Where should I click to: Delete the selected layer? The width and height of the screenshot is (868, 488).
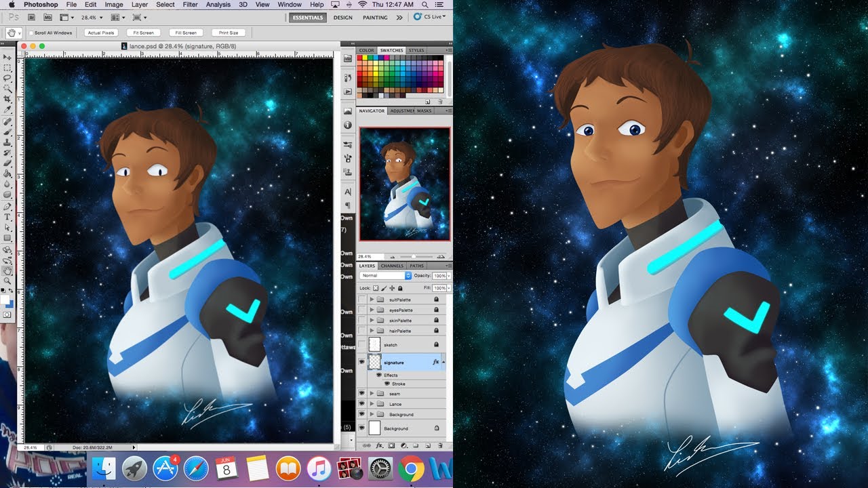[x=439, y=445]
